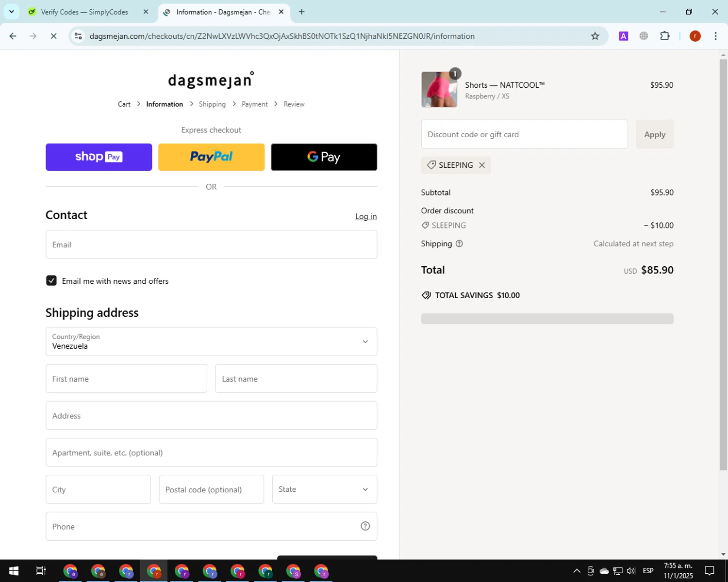Click the Phone input field
The width and height of the screenshot is (728, 582).
coord(211,526)
